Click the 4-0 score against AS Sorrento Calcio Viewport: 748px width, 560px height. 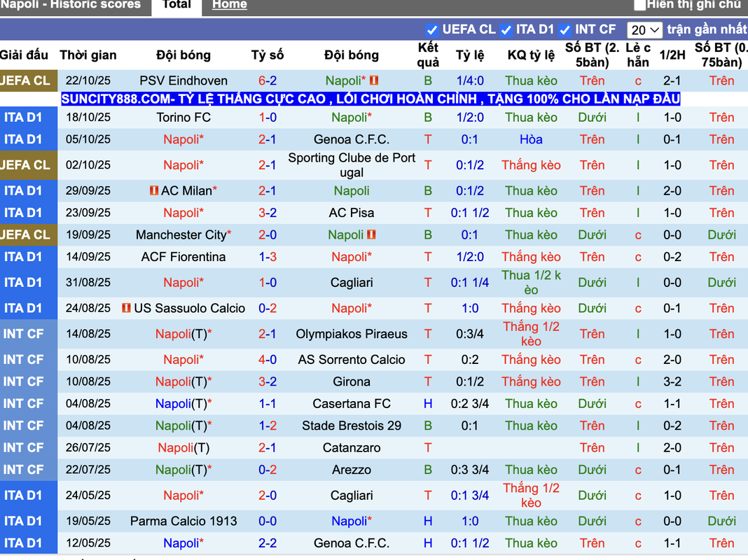pyautogui.click(x=268, y=360)
